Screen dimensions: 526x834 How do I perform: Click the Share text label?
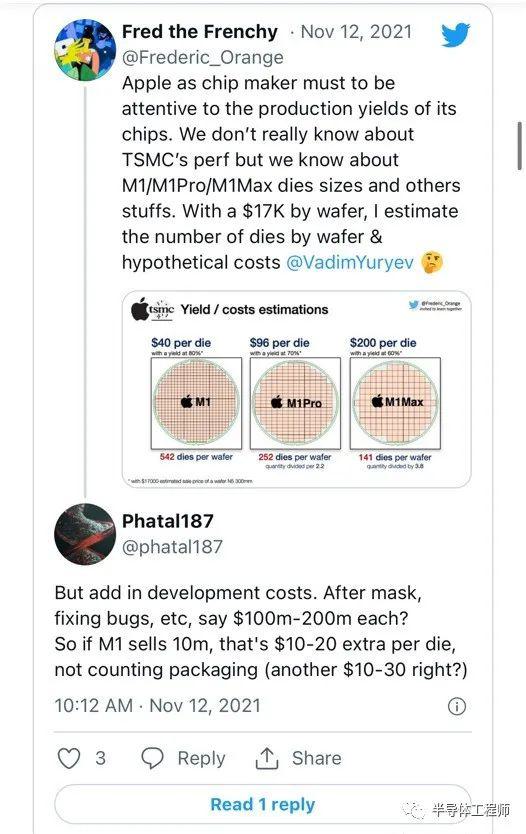[x=316, y=758]
